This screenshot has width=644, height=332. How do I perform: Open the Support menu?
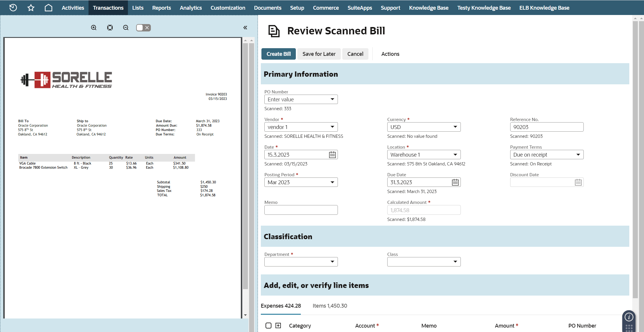click(391, 8)
